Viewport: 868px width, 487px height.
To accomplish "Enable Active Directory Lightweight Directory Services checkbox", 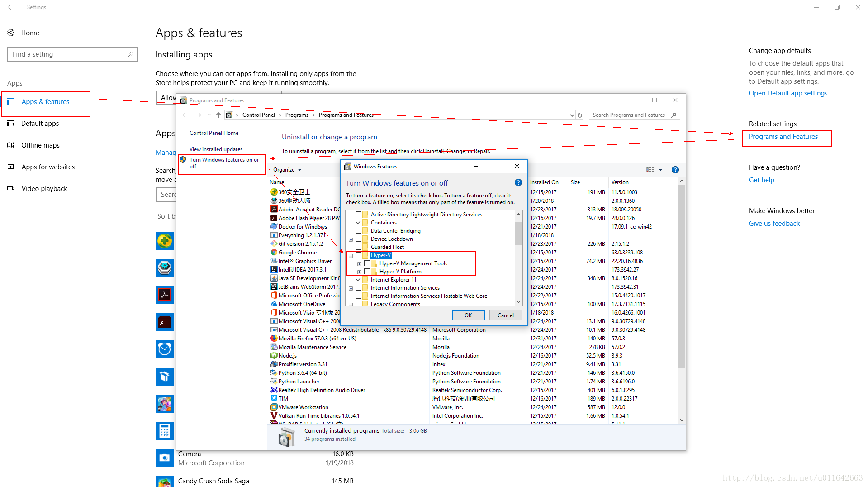I will pyautogui.click(x=358, y=215).
